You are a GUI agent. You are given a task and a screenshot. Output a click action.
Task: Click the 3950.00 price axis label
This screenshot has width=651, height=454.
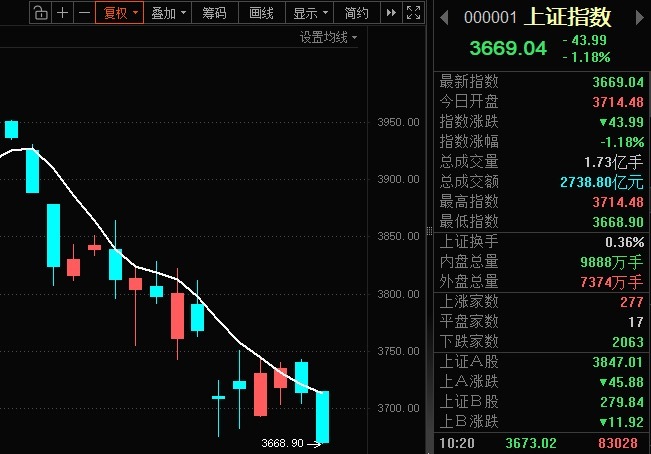(398, 122)
